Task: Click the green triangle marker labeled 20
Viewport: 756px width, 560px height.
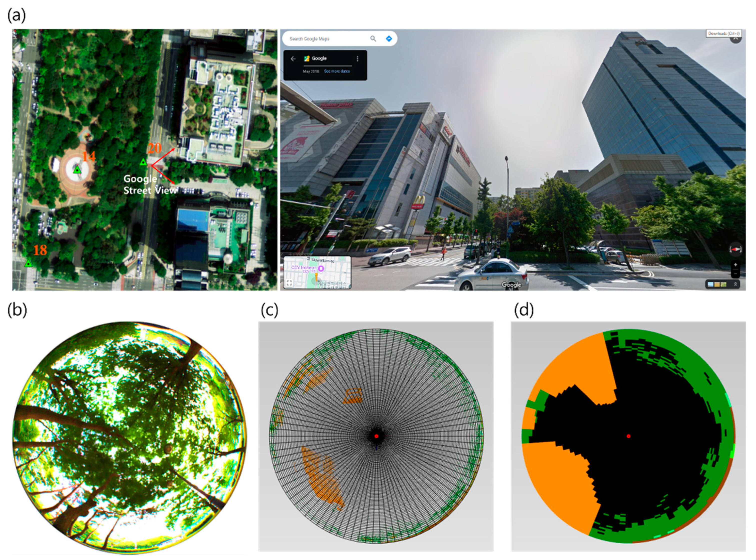Action: [x=143, y=162]
